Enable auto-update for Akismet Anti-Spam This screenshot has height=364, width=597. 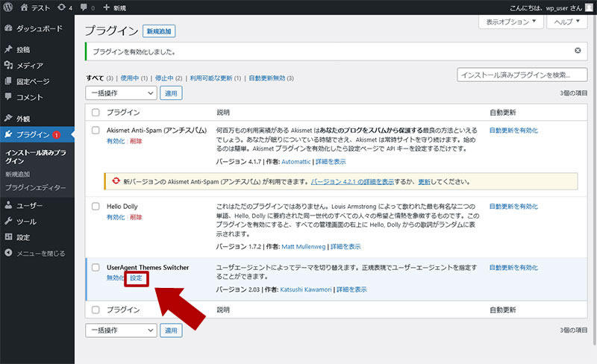click(x=513, y=131)
